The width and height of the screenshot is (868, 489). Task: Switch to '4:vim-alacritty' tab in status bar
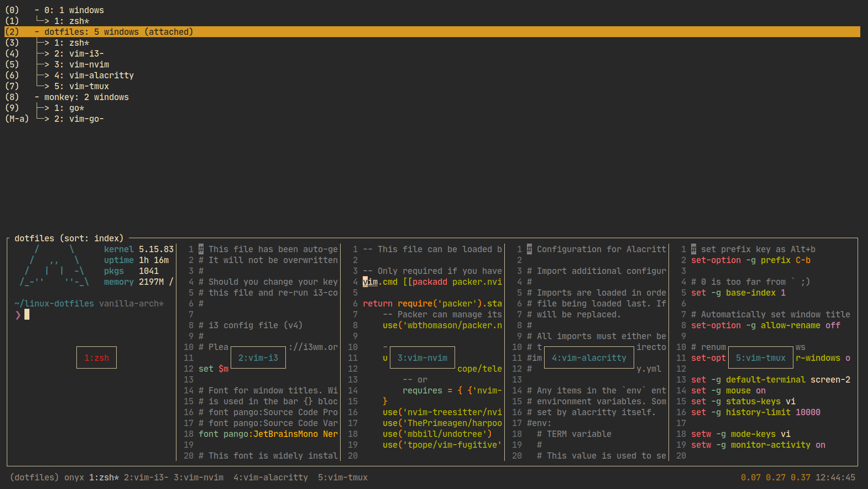coord(270,477)
